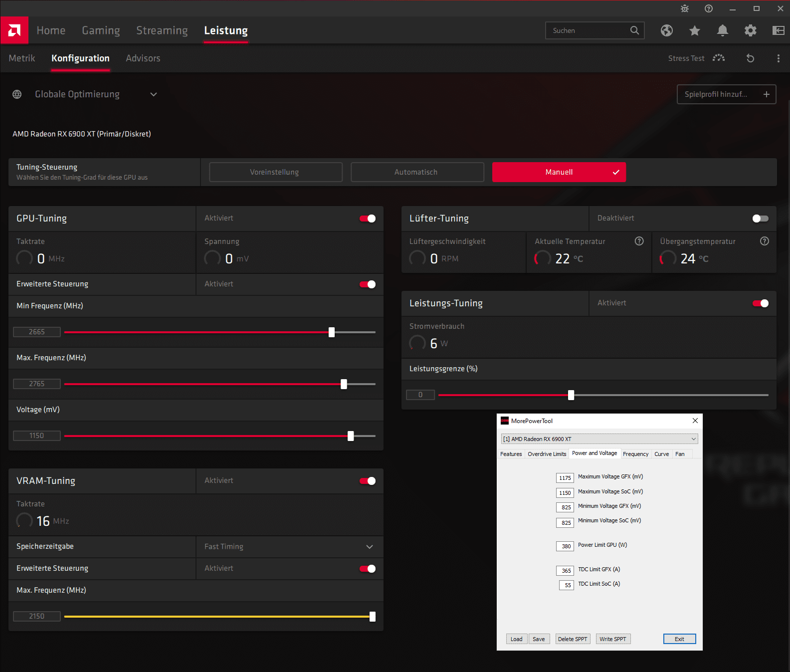Close the MorePowerTool window
This screenshot has height=672, width=790.
point(695,421)
